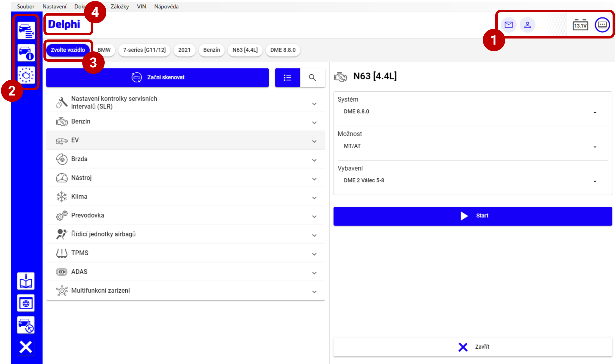Expand Nastavení kontrolky servisních intervalů chevron
The width and height of the screenshot is (615, 364).
(x=314, y=104)
